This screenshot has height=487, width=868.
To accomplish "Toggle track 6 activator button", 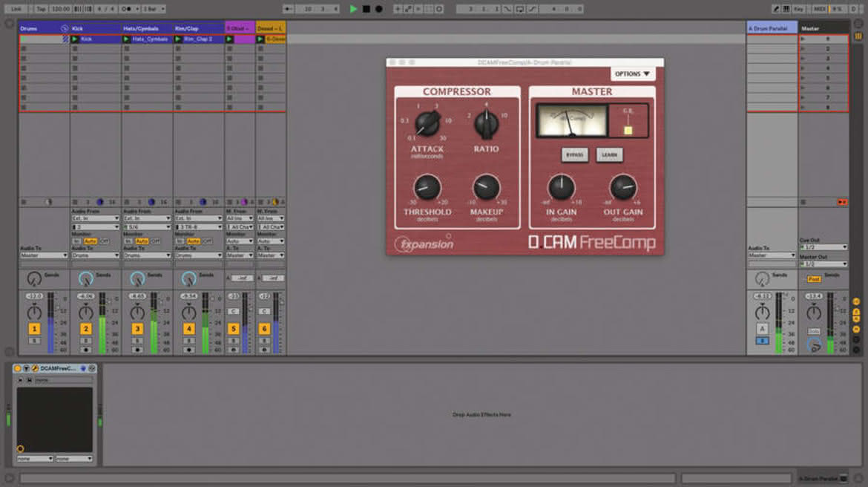I will (x=265, y=329).
